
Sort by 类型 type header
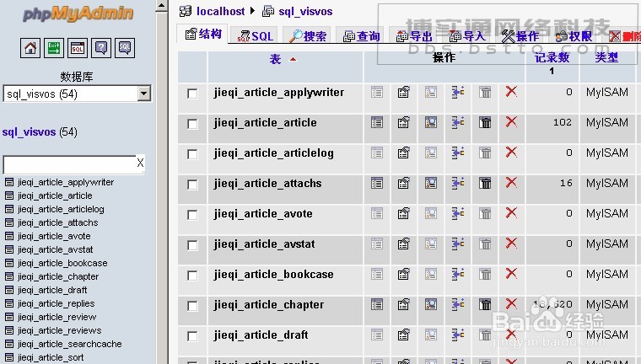(x=606, y=57)
